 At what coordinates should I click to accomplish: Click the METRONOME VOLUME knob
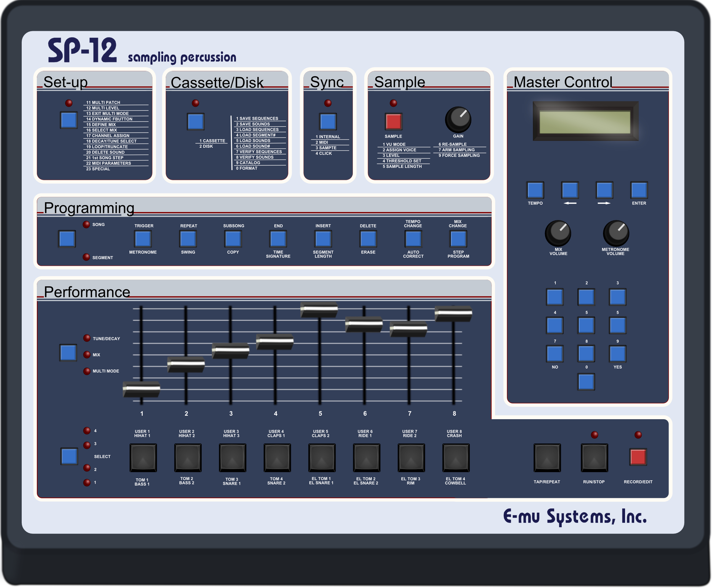616,233
